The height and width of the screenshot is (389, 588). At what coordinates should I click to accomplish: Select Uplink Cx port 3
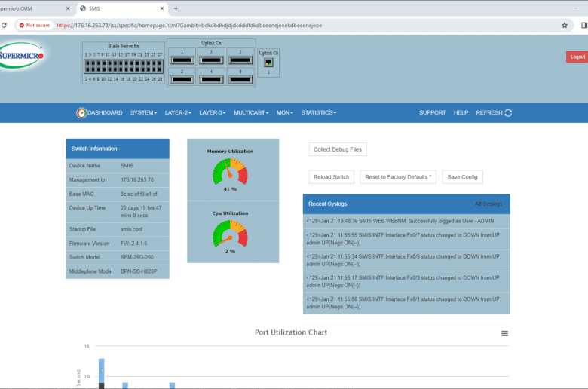click(211, 60)
